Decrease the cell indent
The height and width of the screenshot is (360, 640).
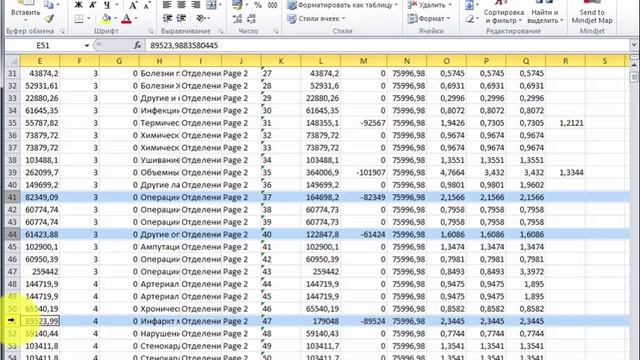click(167, 18)
